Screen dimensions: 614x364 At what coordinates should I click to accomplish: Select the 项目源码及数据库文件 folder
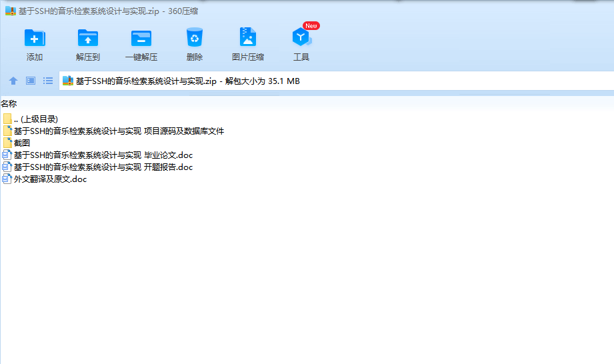tap(113, 131)
